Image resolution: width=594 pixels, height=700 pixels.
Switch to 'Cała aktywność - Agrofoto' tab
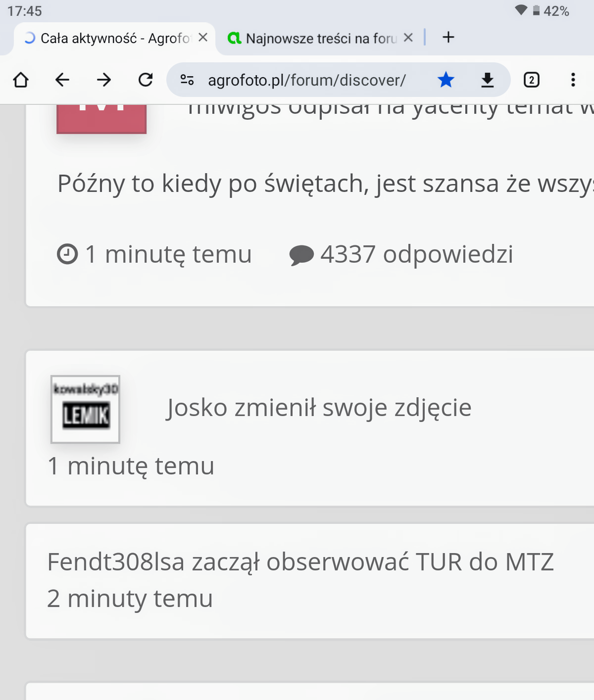point(114,38)
